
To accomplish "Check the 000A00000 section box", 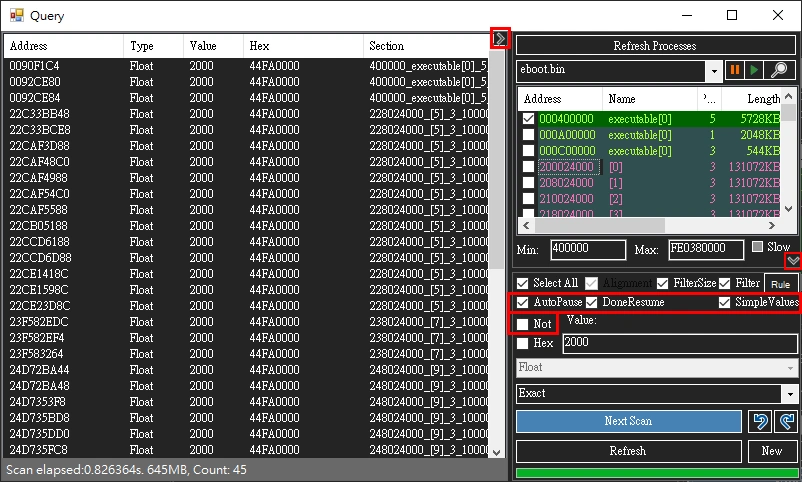I will pos(528,135).
